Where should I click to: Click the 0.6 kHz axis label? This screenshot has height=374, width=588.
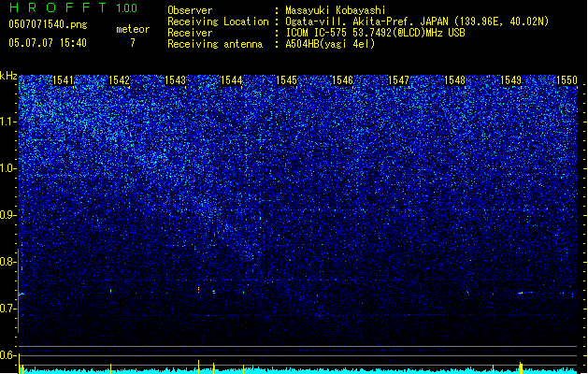(x=8, y=355)
